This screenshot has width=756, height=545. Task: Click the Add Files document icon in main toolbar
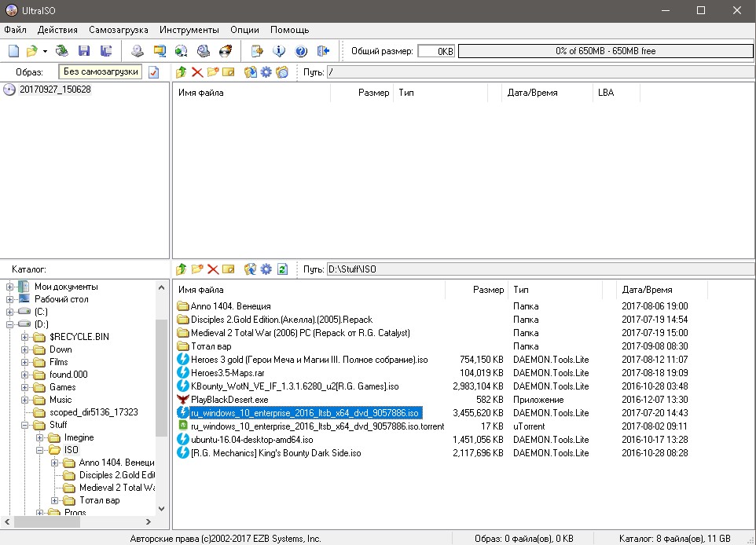(x=257, y=50)
